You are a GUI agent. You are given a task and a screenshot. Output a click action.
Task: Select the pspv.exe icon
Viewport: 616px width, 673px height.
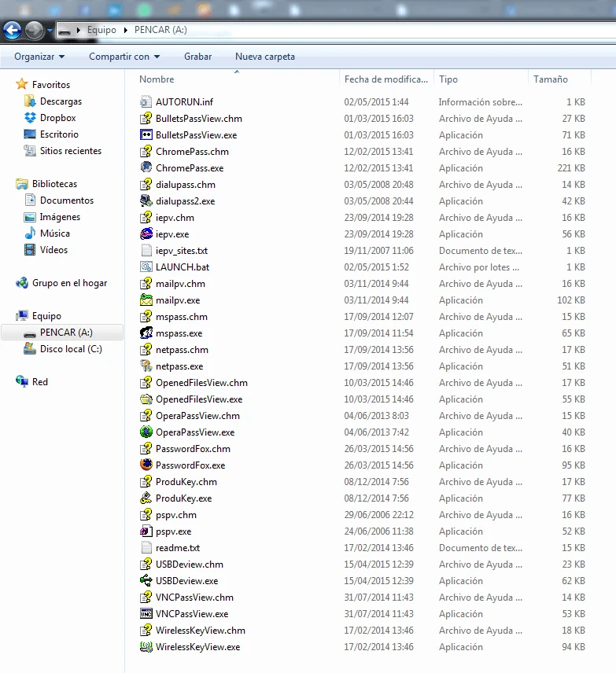pyautogui.click(x=146, y=531)
